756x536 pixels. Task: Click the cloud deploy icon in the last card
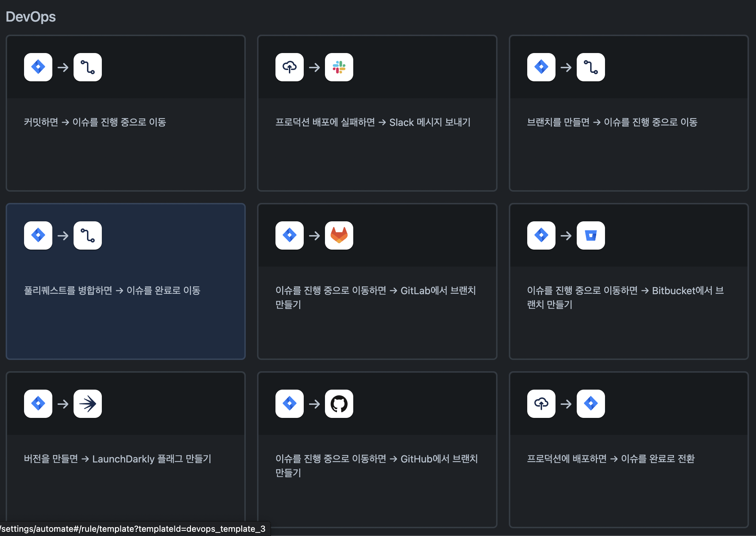[x=541, y=404]
